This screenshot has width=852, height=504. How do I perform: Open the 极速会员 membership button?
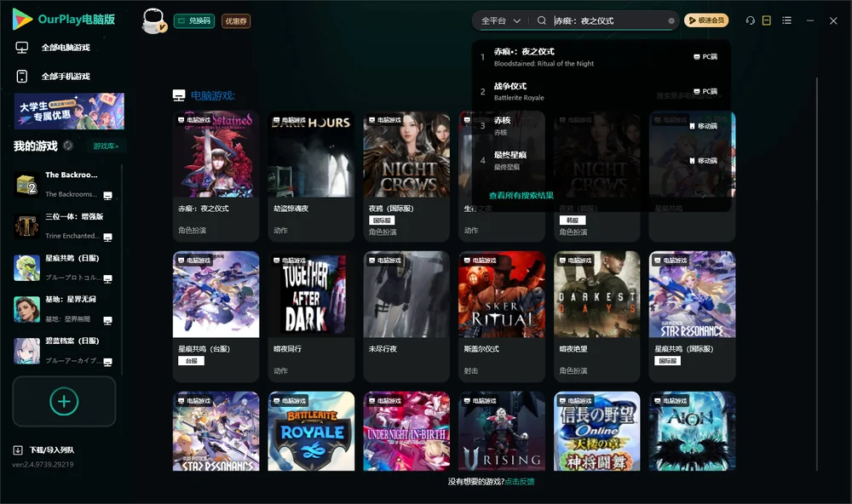pos(705,20)
